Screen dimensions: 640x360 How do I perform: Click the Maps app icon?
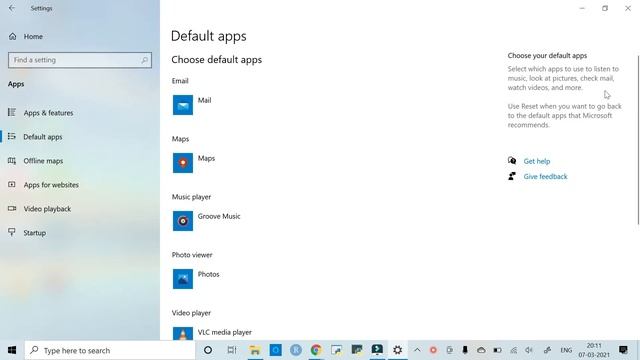tap(182, 163)
